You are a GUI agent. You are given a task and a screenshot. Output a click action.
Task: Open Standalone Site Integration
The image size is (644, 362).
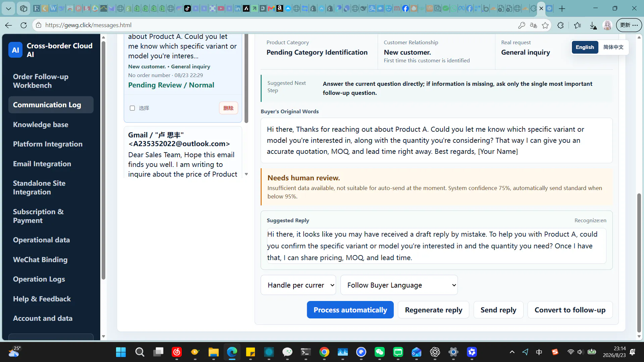pyautogui.click(x=51, y=187)
